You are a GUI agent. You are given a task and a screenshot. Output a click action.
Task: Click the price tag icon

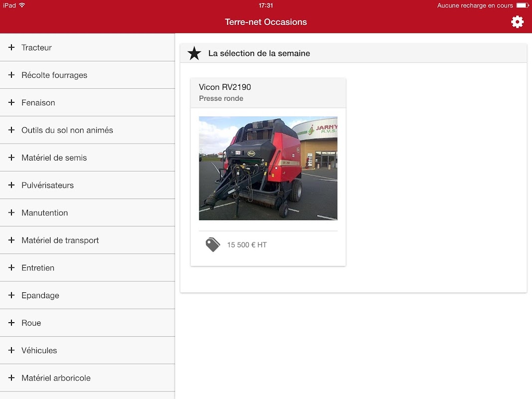pos(213,244)
